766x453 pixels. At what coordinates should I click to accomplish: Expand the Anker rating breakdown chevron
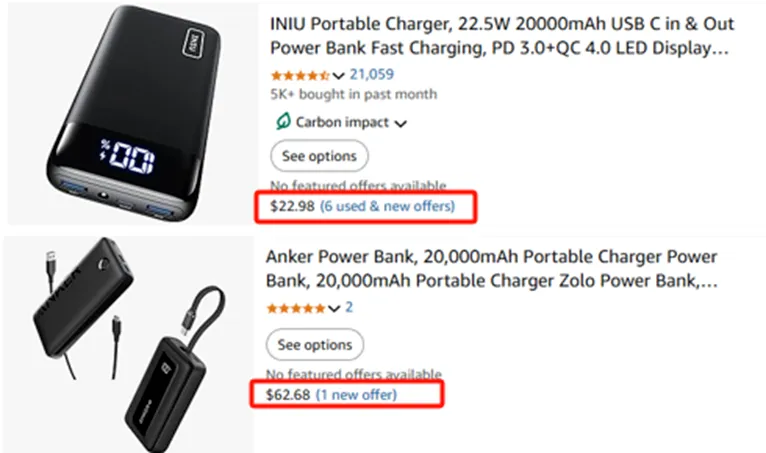click(334, 308)
